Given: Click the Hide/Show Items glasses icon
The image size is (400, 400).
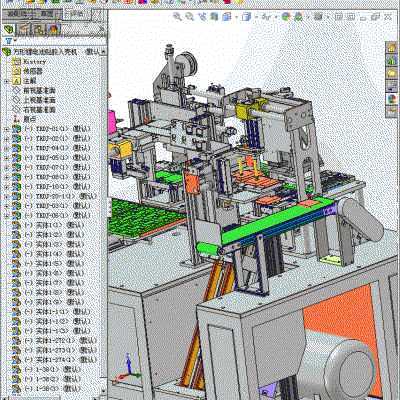Looking at the screenshot, I should pyautogui.click(x=266, y=16).
